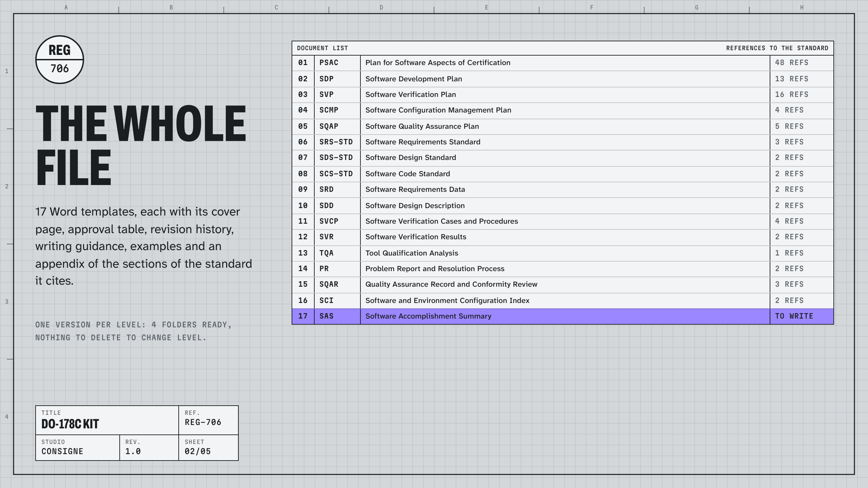Select revision value '1.0'
868x488 pixels.
[x=133, y=451]
